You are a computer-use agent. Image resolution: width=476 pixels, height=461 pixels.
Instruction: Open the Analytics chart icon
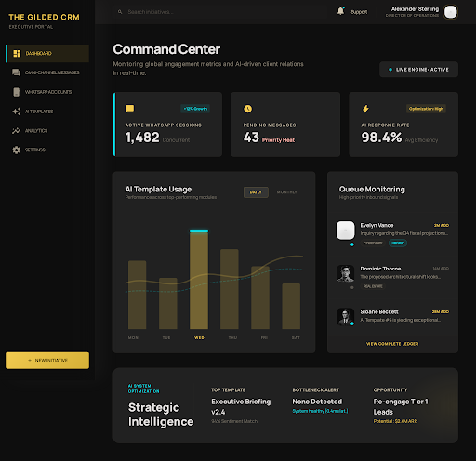16,131
